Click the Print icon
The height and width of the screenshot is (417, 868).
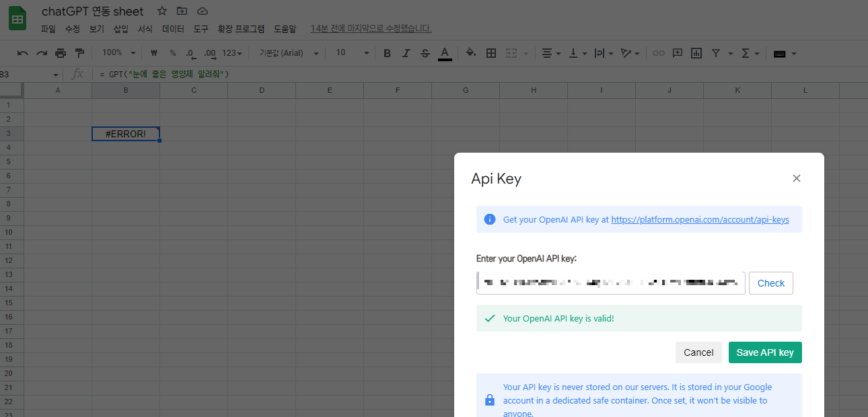pos(61,53)
